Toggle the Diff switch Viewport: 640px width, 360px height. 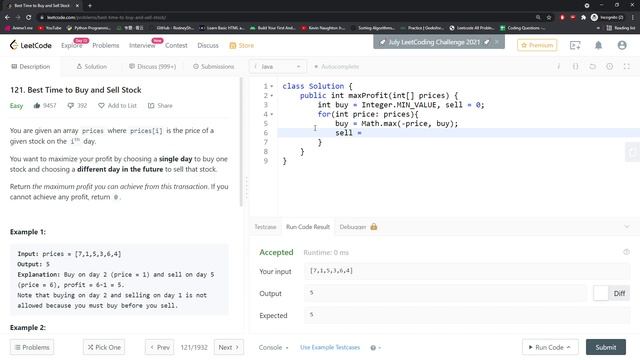point(611,293)
